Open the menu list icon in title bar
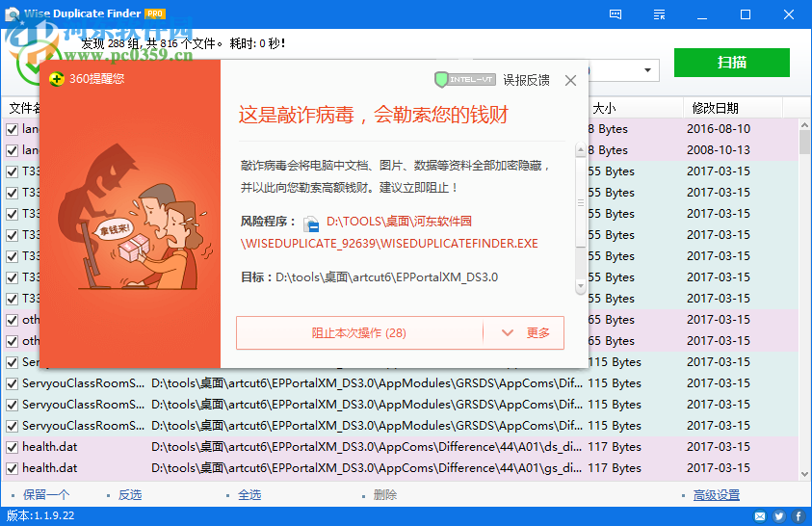The image size is (812, 526). pyautogui.click(x=659, y=14)
